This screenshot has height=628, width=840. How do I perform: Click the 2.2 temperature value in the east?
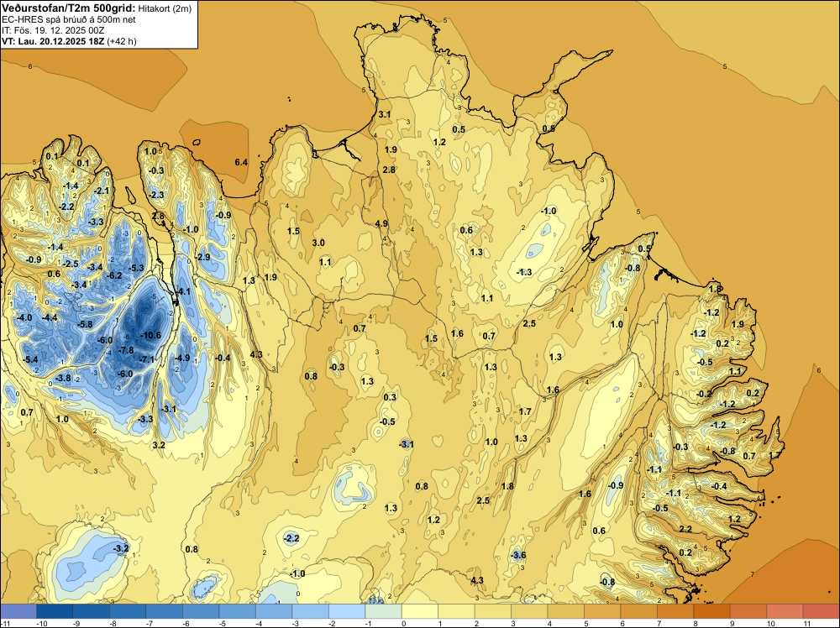[685, 529]
